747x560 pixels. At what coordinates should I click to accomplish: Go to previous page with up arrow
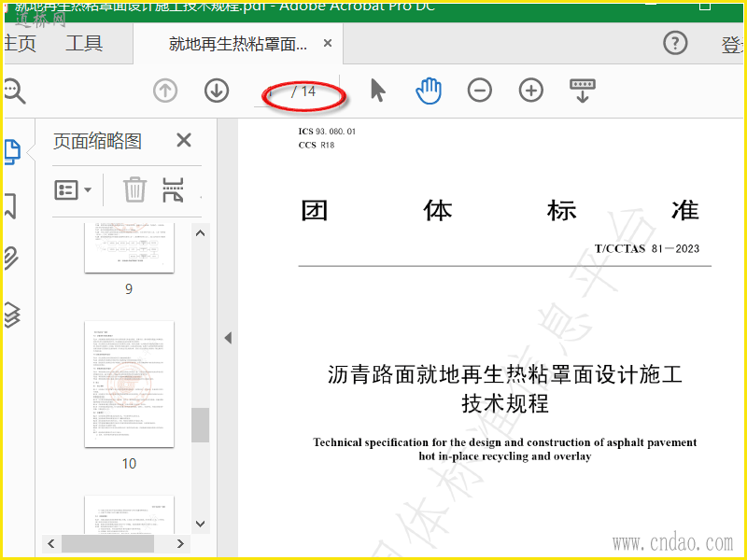[165, 91]
